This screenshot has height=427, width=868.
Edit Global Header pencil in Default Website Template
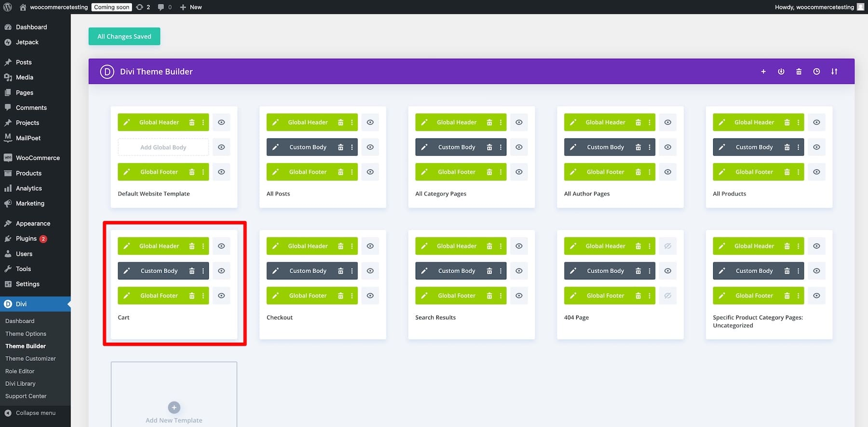click(126, 123)
